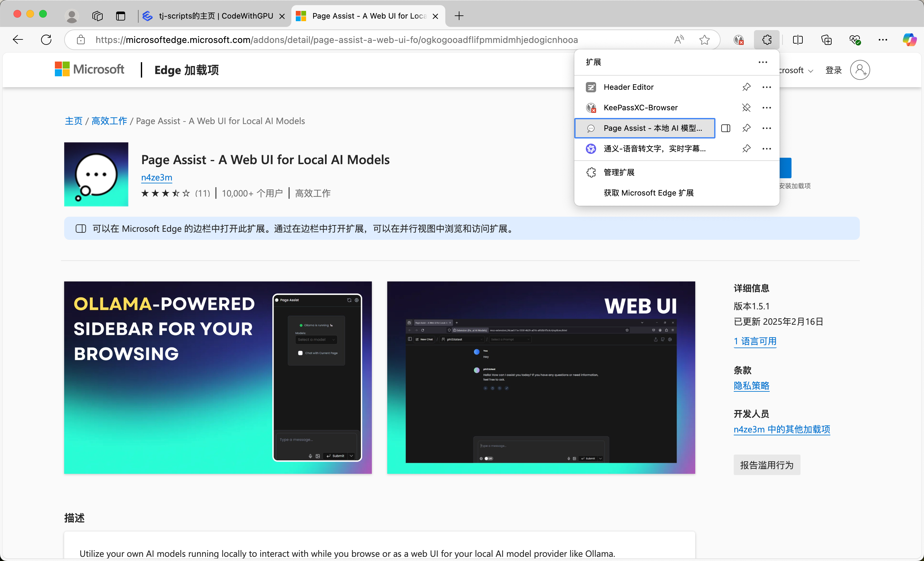The width and height of the screenshot is (924, 561).
Task: Close the tj-scripts CodeWithGPU tab
Action: click(x=282, y=16)
